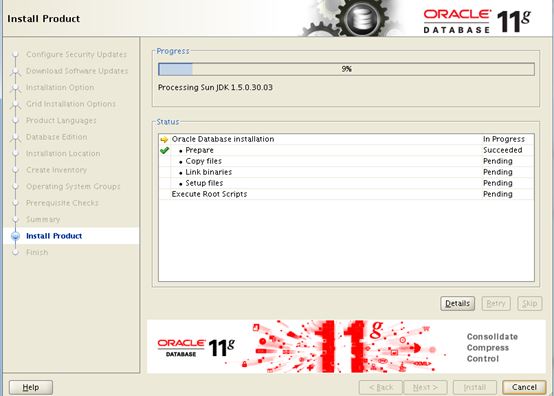Open Help for the installer
Viewport: 554px width, 396px height.
pyautogui.click(x=31, y=387)
